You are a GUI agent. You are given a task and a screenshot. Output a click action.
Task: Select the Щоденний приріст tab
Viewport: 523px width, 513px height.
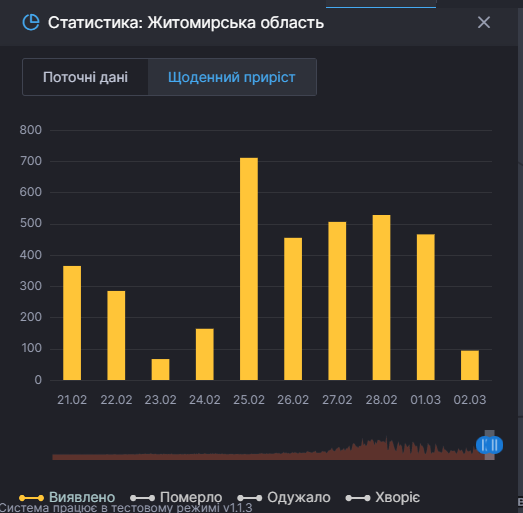(x=232, y=77)
